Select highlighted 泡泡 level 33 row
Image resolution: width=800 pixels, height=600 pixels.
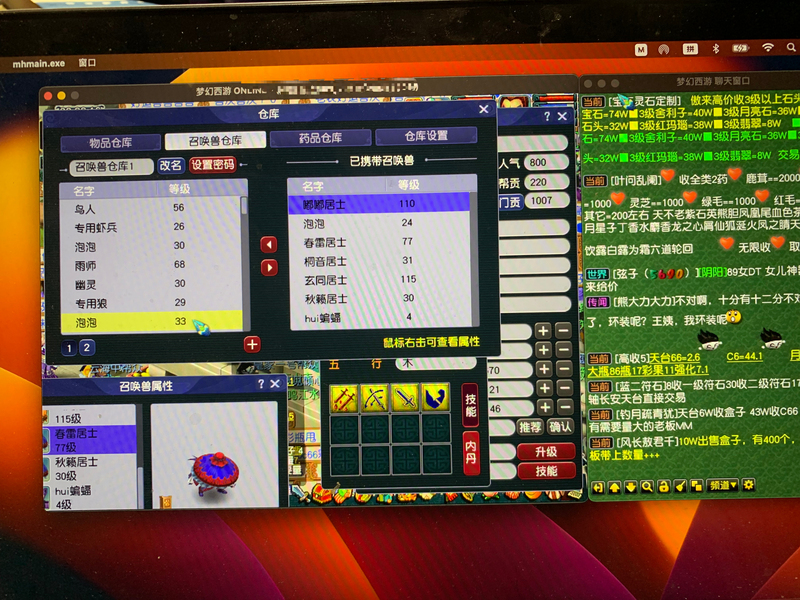coord(152,322)
